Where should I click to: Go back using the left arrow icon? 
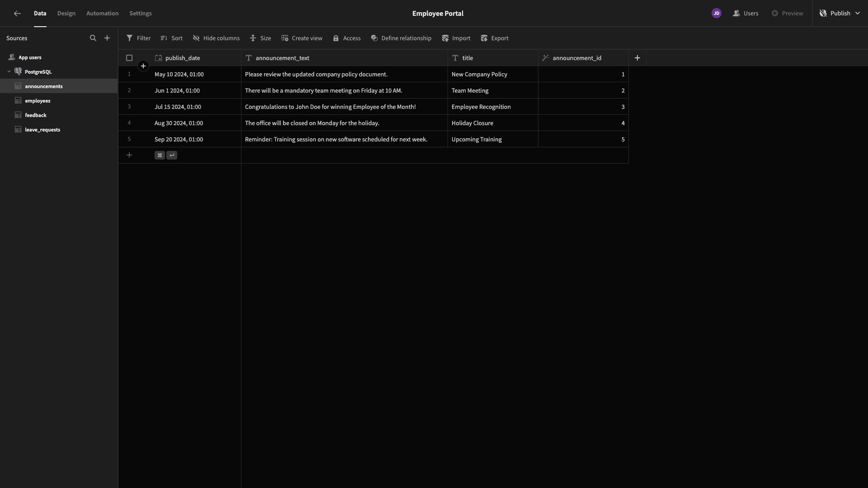[x=17, y=14]
